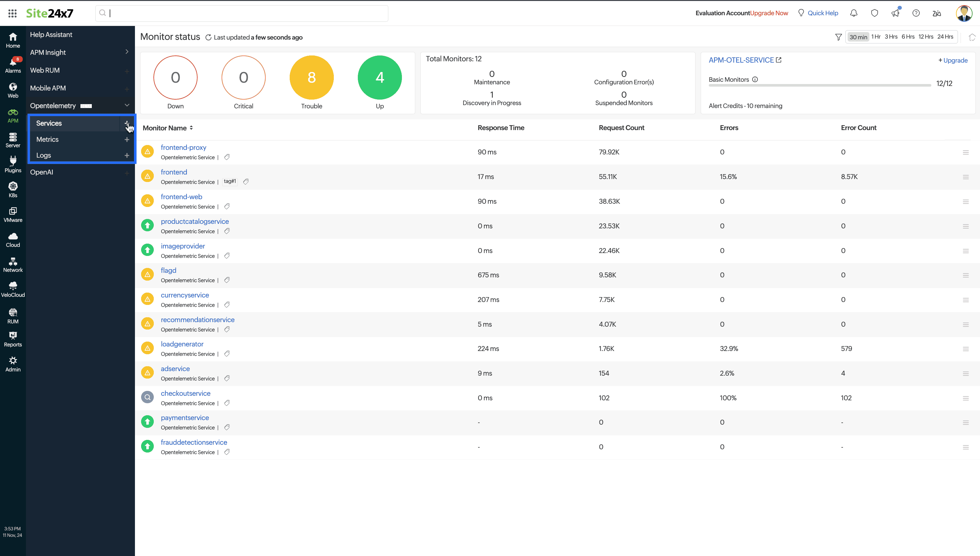Open the K8s monitoring section
This screenshot has width=980, height=556.
(13, 190)
